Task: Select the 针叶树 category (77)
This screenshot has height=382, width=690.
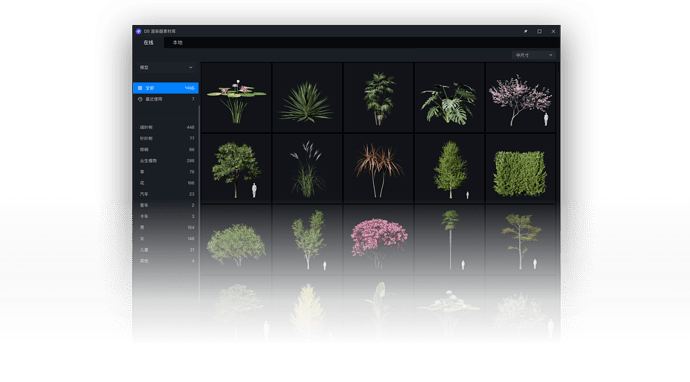Action: click(x=166, y=138)
